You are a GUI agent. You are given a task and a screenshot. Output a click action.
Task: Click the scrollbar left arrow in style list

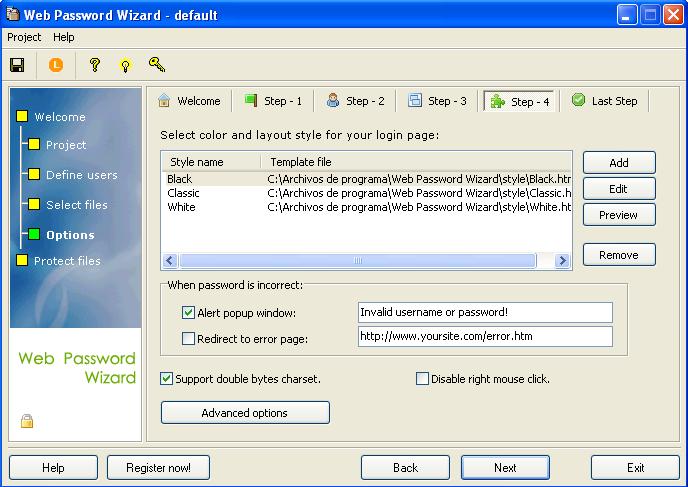(170, 261)
